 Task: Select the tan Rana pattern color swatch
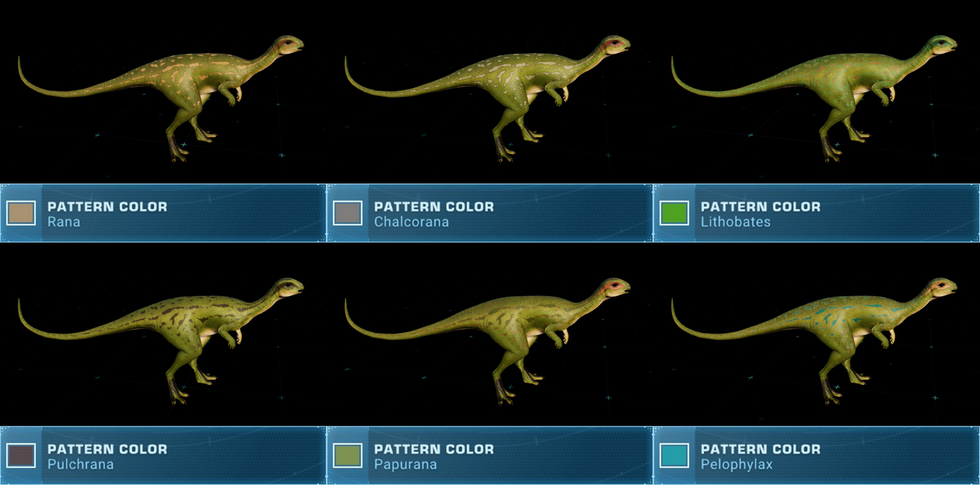pyautogui.click(x=21, y=213)
